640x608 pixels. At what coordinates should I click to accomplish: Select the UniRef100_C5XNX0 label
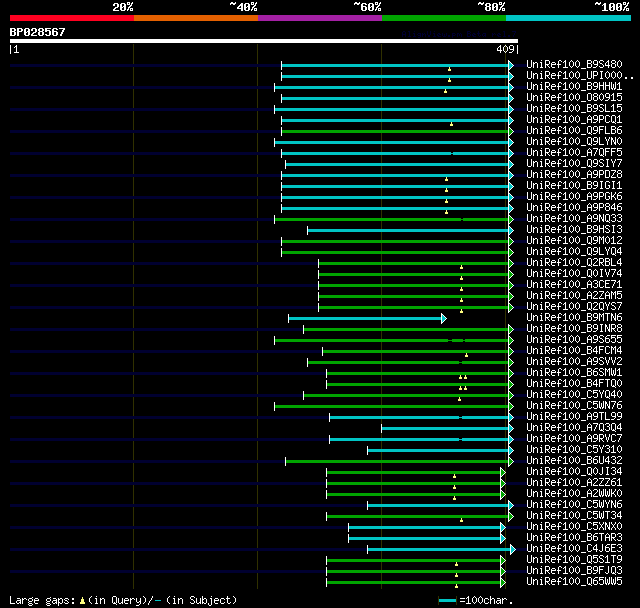(574, 527)
